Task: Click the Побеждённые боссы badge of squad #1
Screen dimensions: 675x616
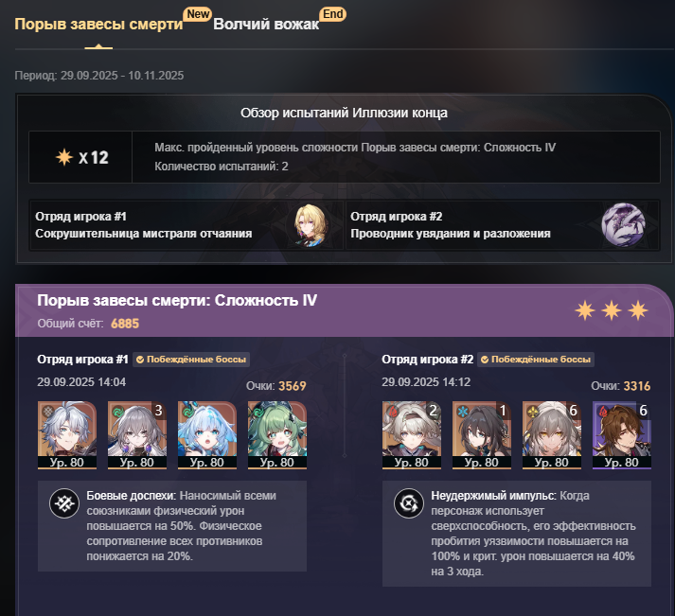Action: (191, 360)
